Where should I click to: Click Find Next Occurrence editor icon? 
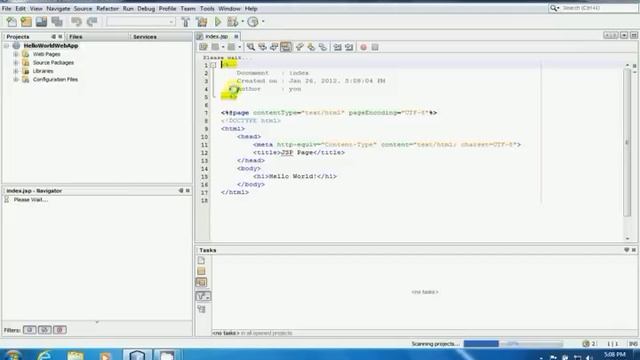(x=274, y=47)
